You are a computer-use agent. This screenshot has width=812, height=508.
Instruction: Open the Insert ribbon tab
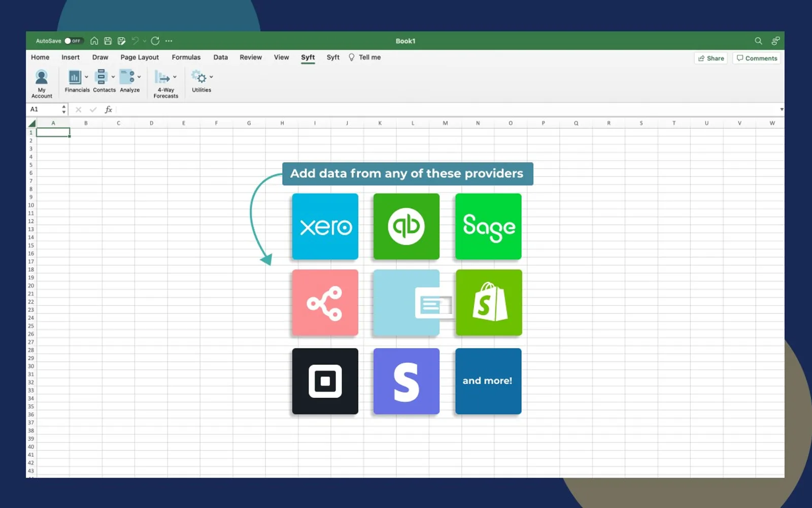tap(71, 57)
